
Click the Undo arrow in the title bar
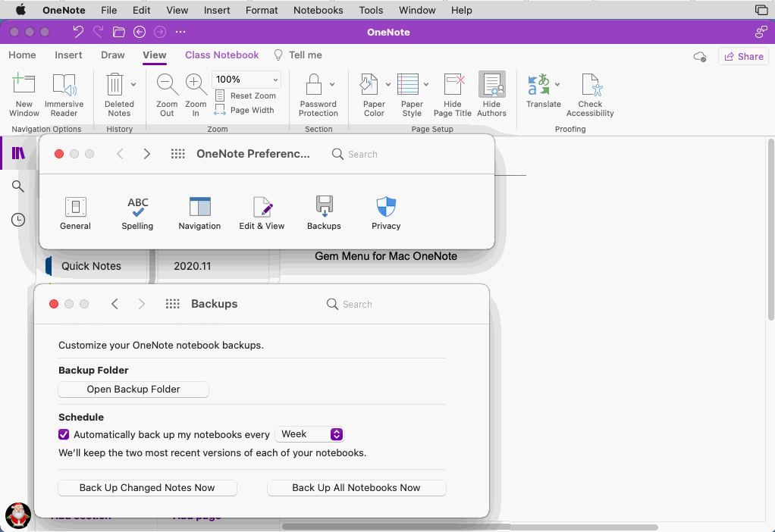78,32
